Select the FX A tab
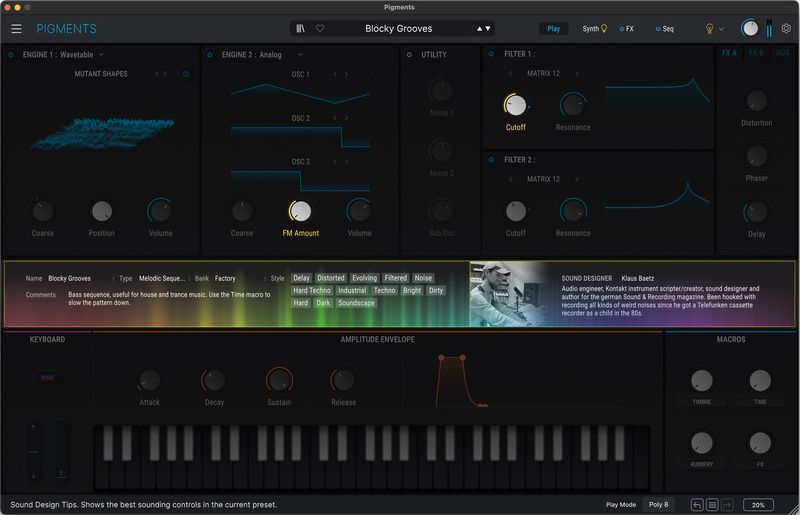The image size is (800, 515). (729, 53)
